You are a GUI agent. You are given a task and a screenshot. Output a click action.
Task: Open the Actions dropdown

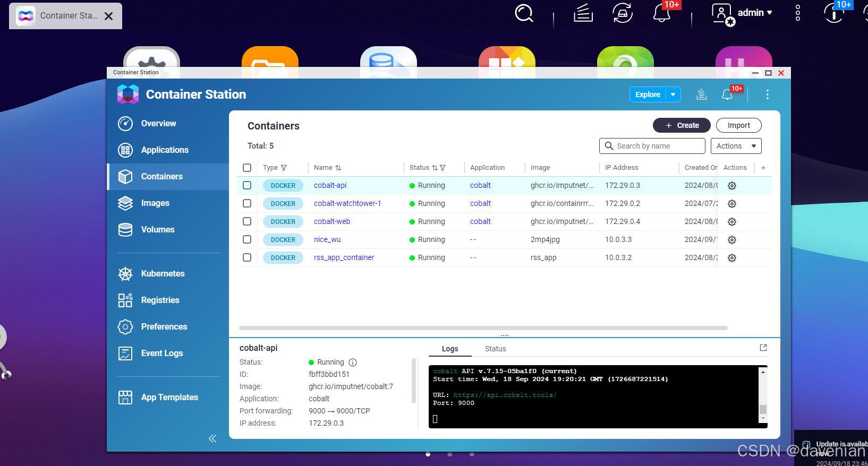[736, 146]
